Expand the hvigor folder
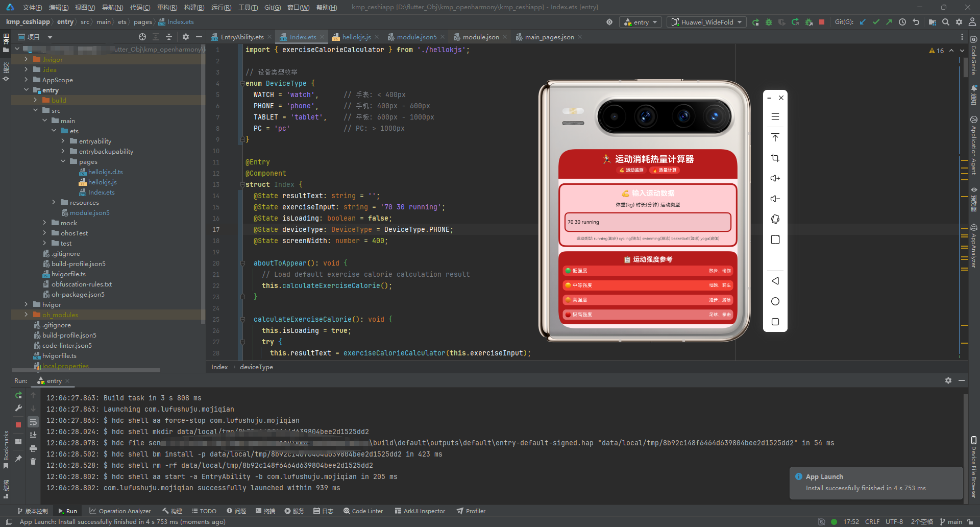This screenshot has width=980, height=527. [x=26, y=304]
